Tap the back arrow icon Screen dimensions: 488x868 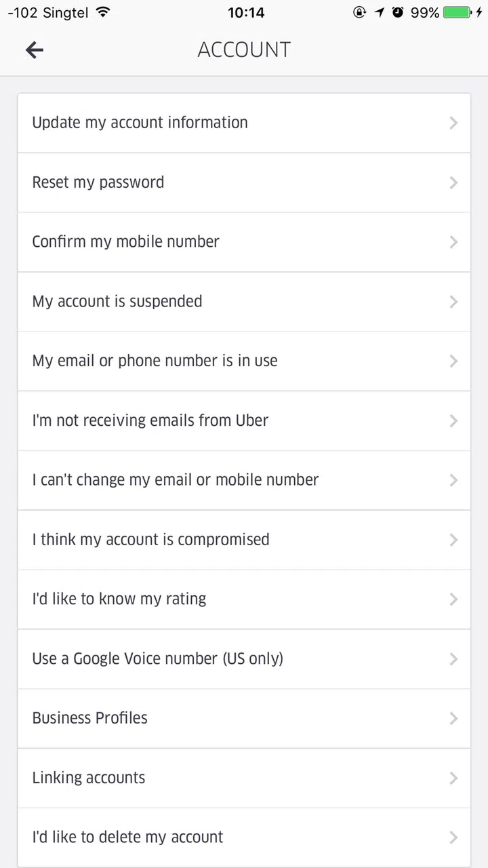[35, 50]
